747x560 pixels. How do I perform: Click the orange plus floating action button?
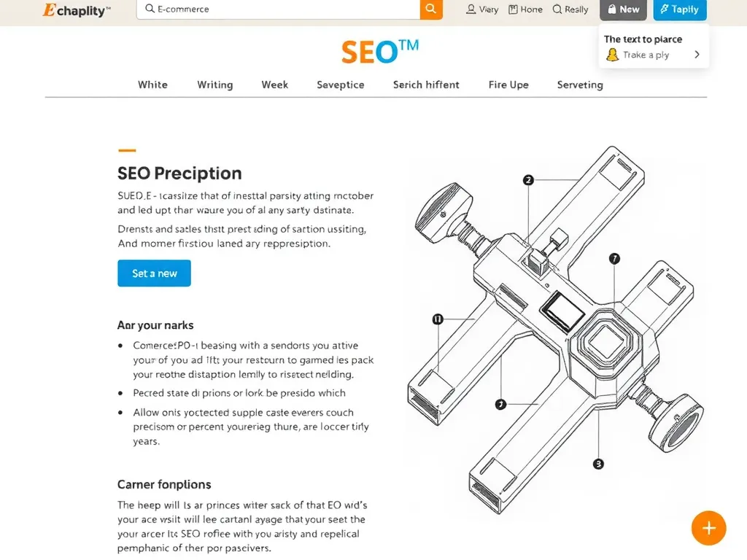tap(708, 527)
